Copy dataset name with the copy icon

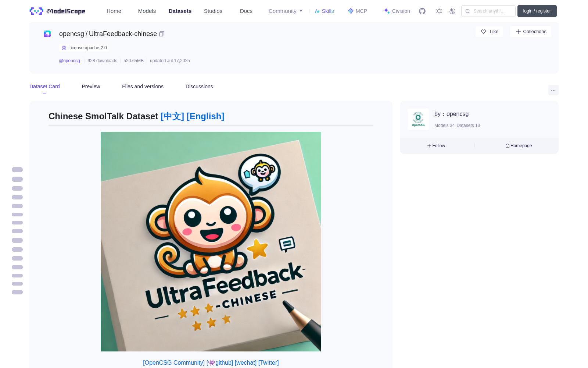point(162,34)
